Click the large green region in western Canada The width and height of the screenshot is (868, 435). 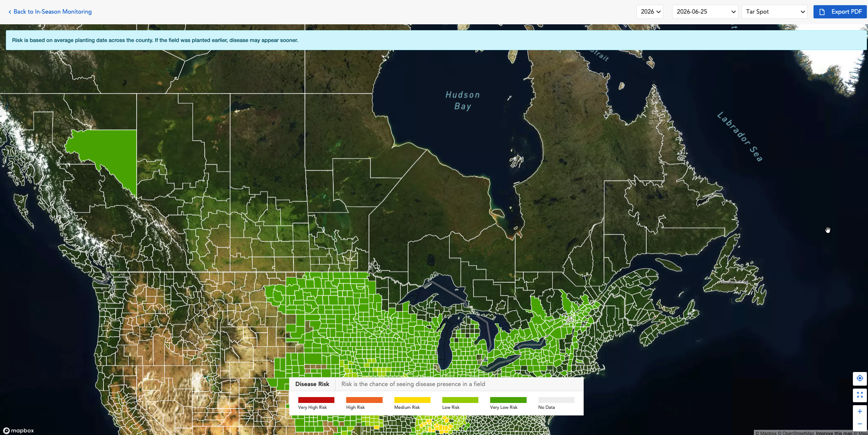pyautogui.click(x=110, y=151)
